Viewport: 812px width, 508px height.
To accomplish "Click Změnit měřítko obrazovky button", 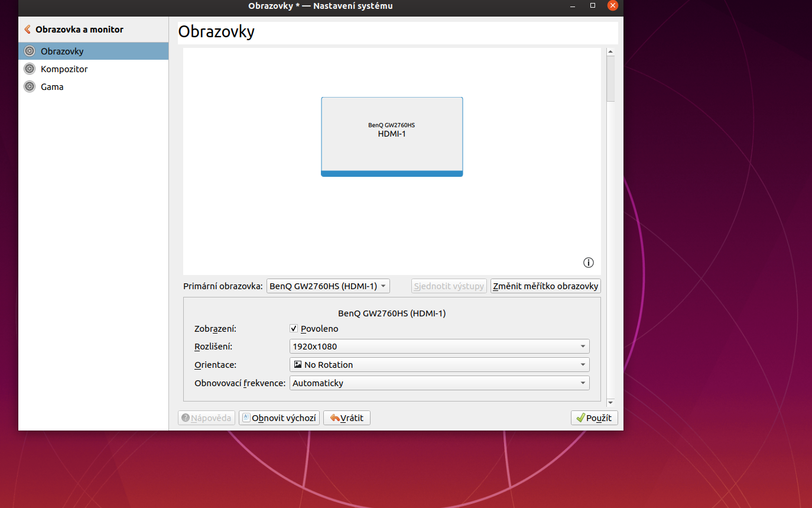I will pyautogui.click(x=545, y=286).
